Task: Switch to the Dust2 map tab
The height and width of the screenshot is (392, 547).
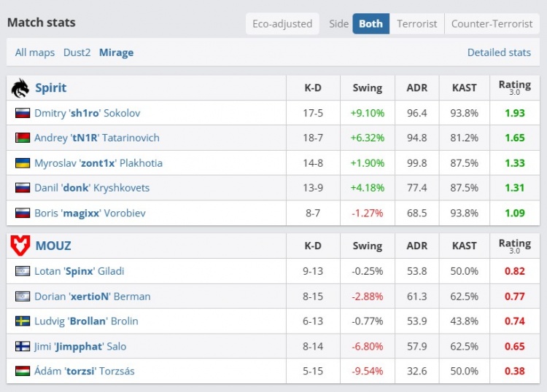Action: (x=77, y=52)
